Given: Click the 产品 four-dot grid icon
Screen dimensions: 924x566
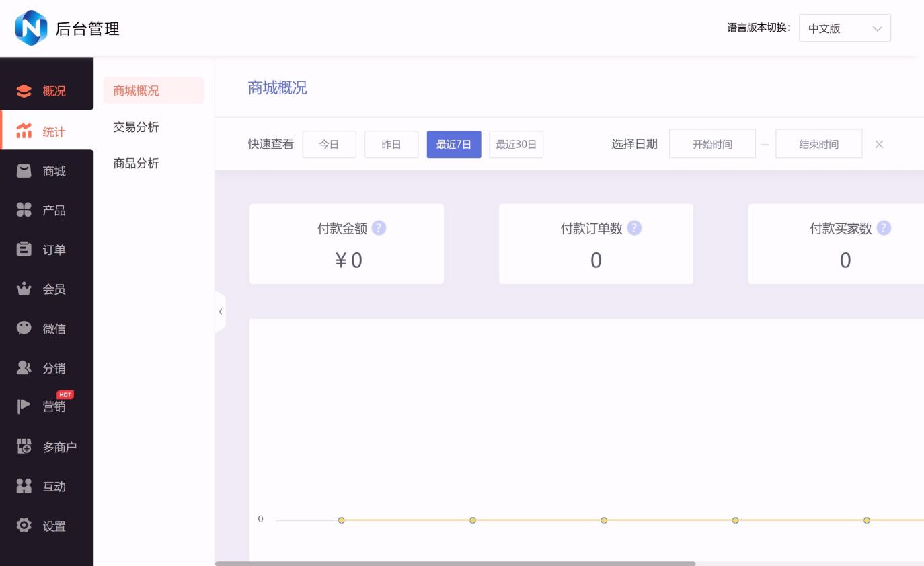Looking at the screenshot, I should pyautogui.click(x=24, y=211).
